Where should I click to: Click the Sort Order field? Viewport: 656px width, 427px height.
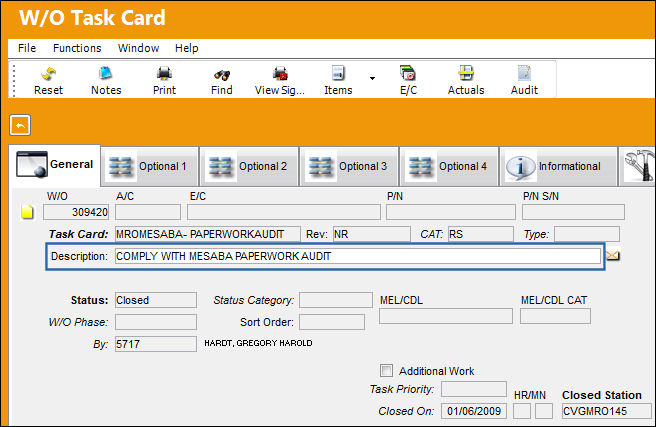(332, 322)
